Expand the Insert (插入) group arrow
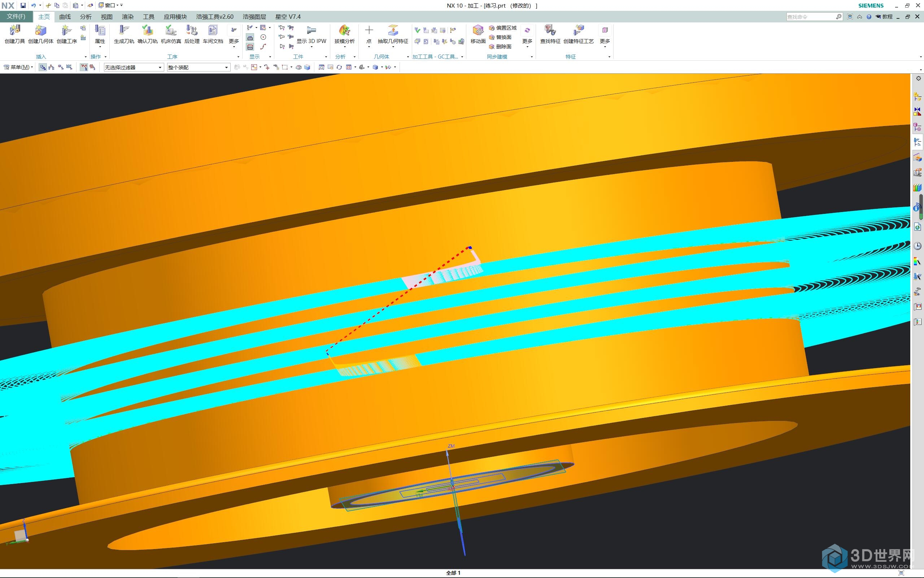Viewport: 924px width, 578px height. pyautogui.click(x=86, y=57)
